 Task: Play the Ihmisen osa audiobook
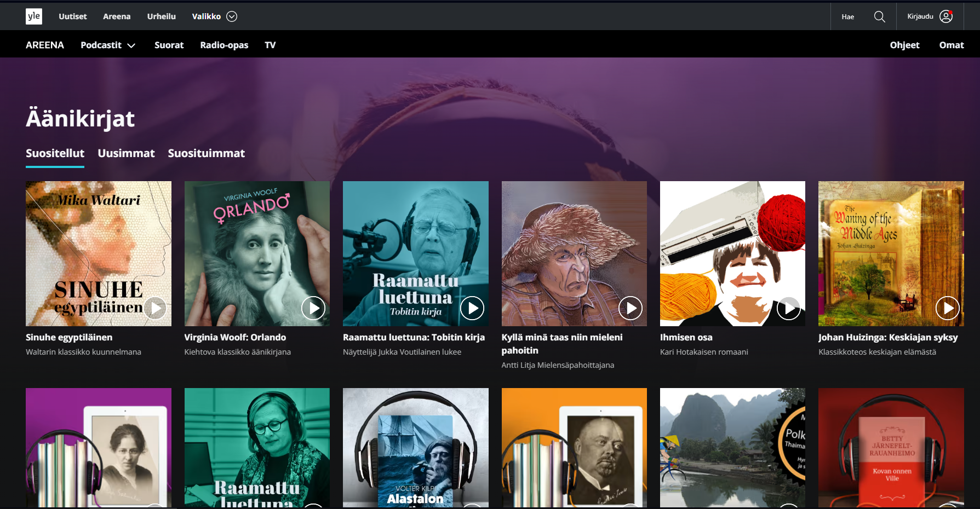pos(789,308)
